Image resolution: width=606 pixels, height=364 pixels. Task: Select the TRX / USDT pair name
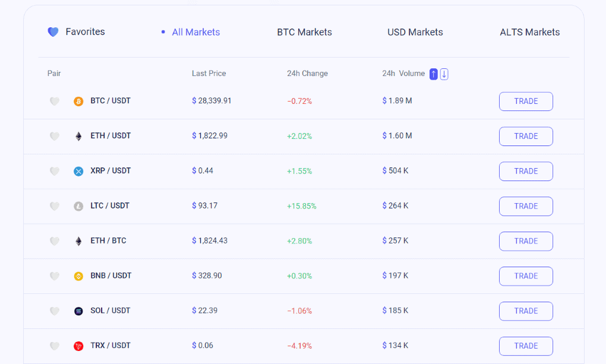coord(110,346)
